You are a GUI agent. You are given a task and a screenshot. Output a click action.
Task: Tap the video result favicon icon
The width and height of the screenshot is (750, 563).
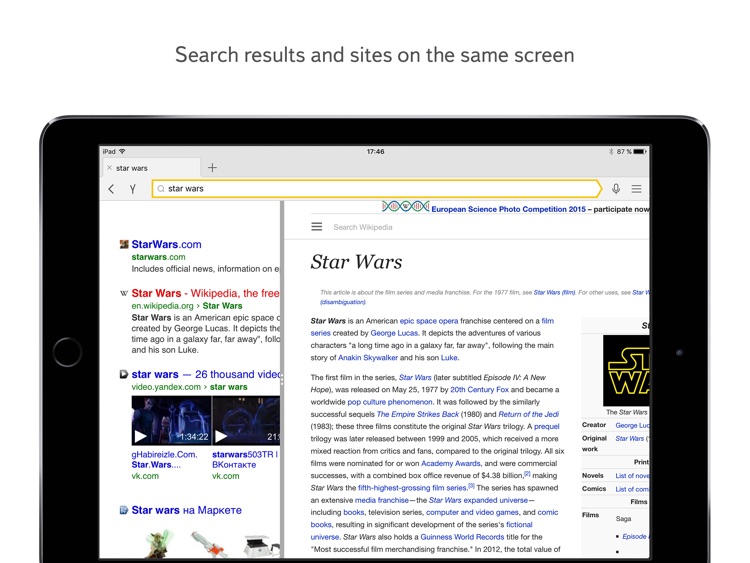tap(124, 374)
